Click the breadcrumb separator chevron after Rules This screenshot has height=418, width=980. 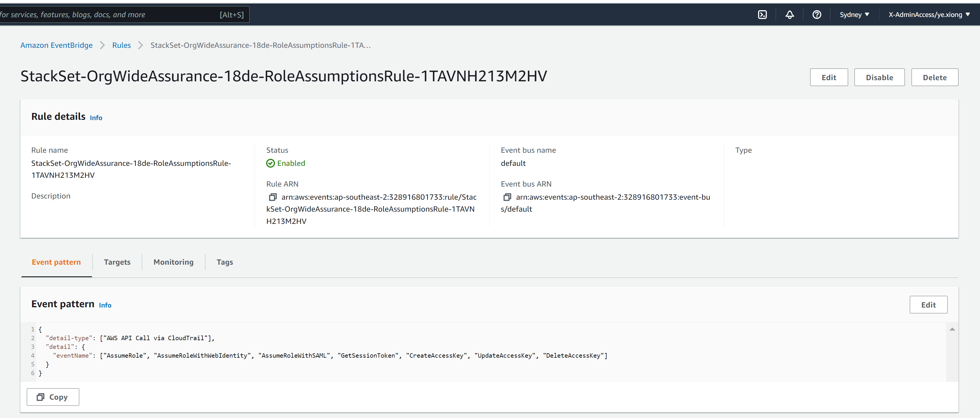click(140, 45)
